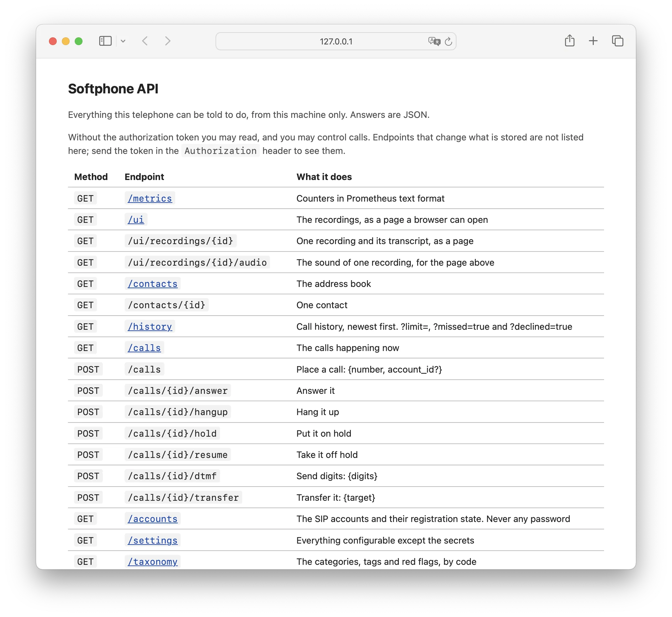Click the /calls/{id}/dtmf endpoint text

172,476
